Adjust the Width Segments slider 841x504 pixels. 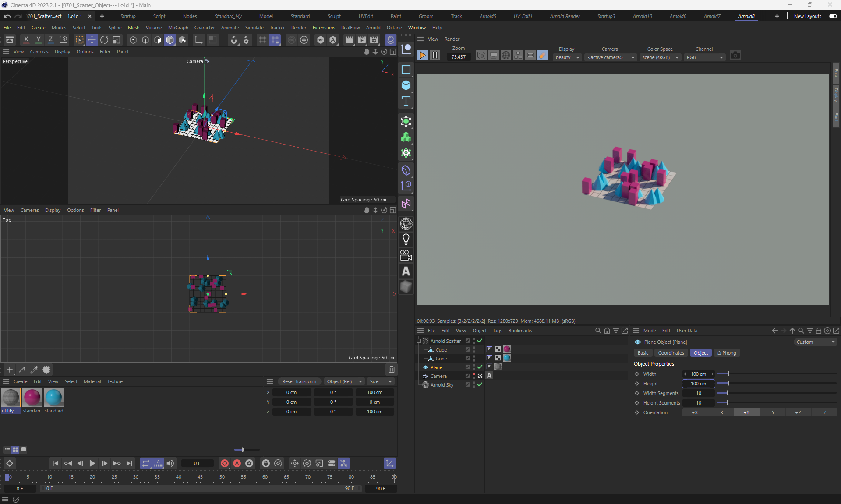point(727,393)
